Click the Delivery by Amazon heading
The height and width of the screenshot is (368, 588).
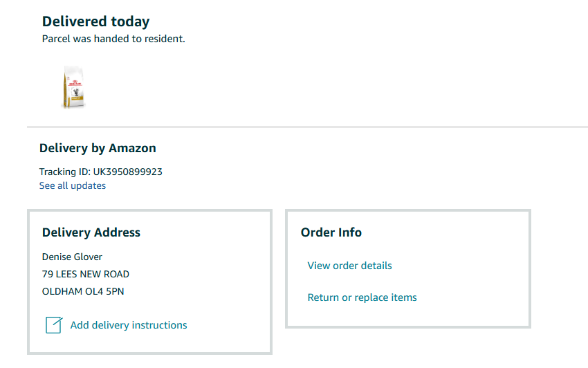pos(98,148)
